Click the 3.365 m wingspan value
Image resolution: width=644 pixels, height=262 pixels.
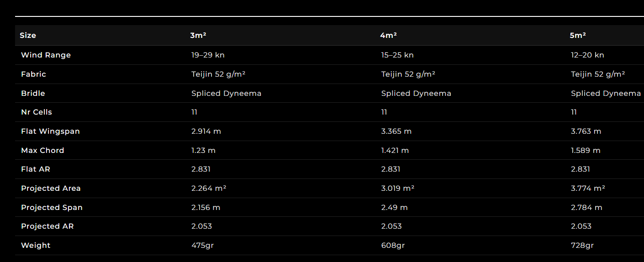396,131
